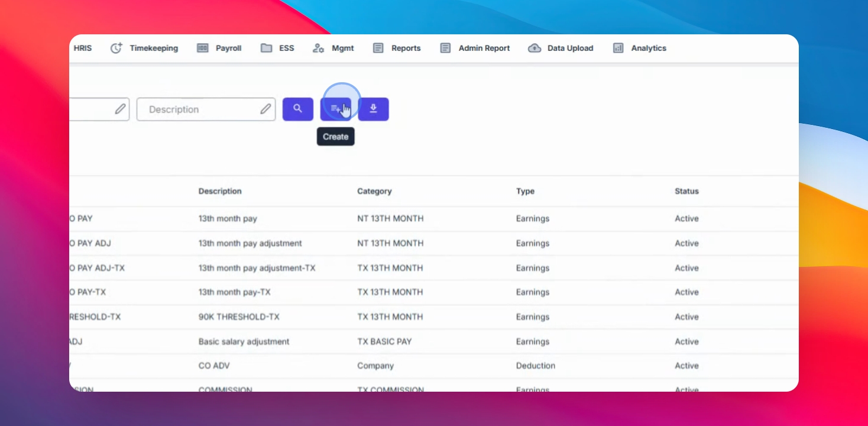This screenshot has height=426, width=868.
Task: Click the 'Company' category cell
Action: pos(375,366)
